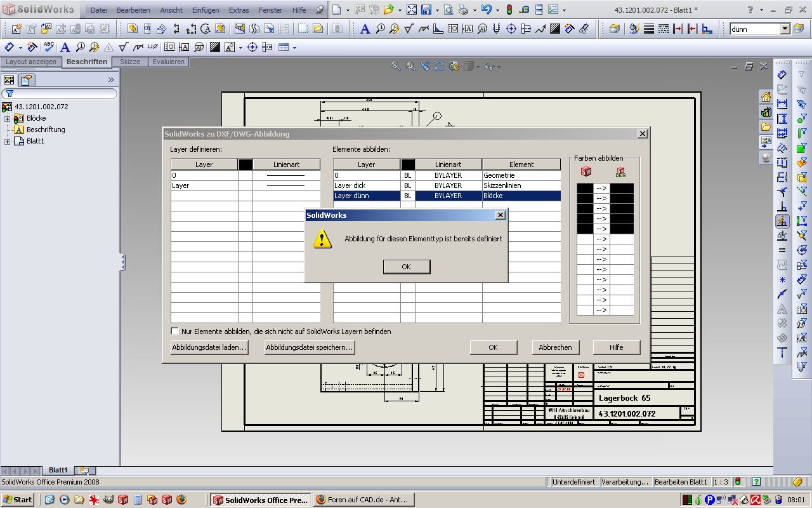Screen dimensions: 812x508
Task: Click the New document icon
Action: click(x=336, y=10)
